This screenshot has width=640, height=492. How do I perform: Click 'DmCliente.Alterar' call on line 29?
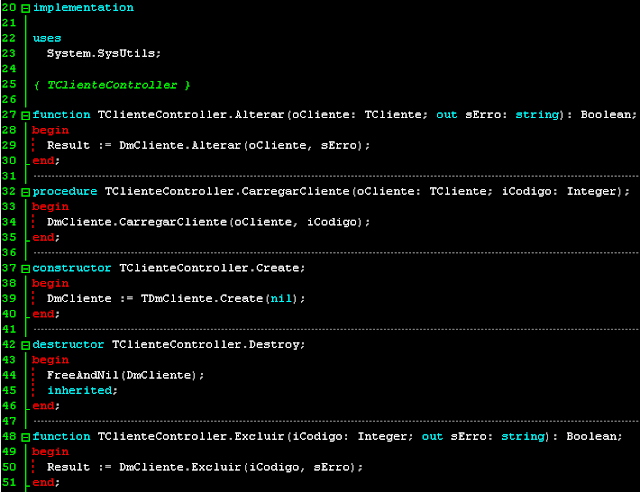(180, 145)
